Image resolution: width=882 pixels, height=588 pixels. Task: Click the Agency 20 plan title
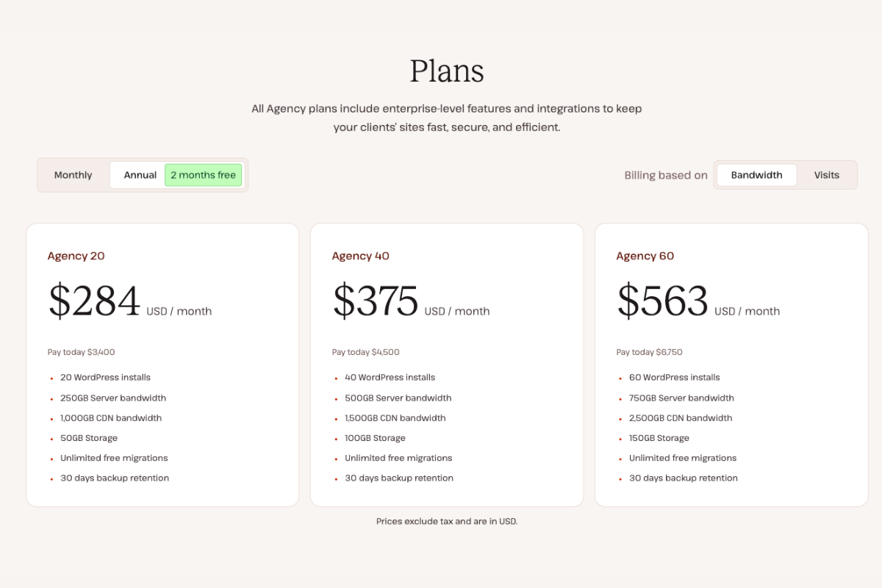tap(76, 256)
